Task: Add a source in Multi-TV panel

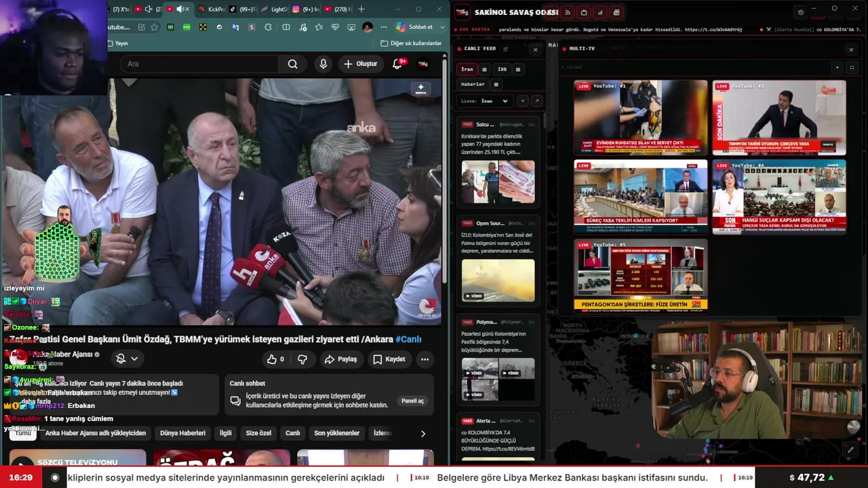Action: point(837,68)
